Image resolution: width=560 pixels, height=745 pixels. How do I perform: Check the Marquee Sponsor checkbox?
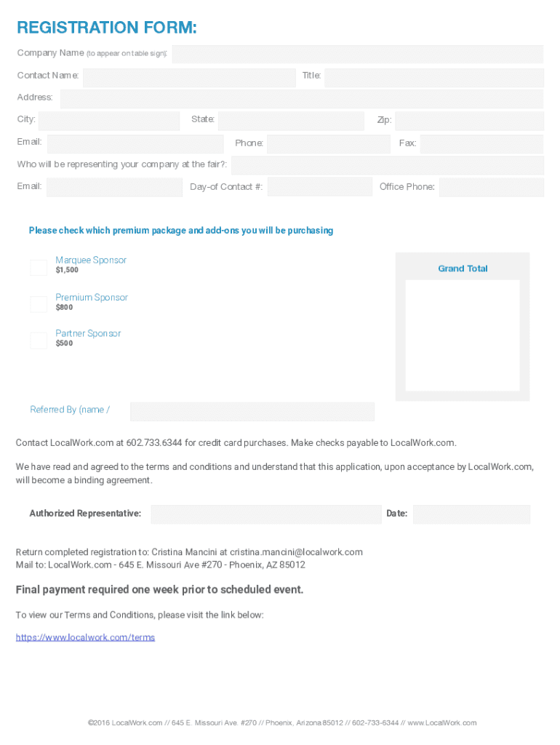(x=39, y=268)
